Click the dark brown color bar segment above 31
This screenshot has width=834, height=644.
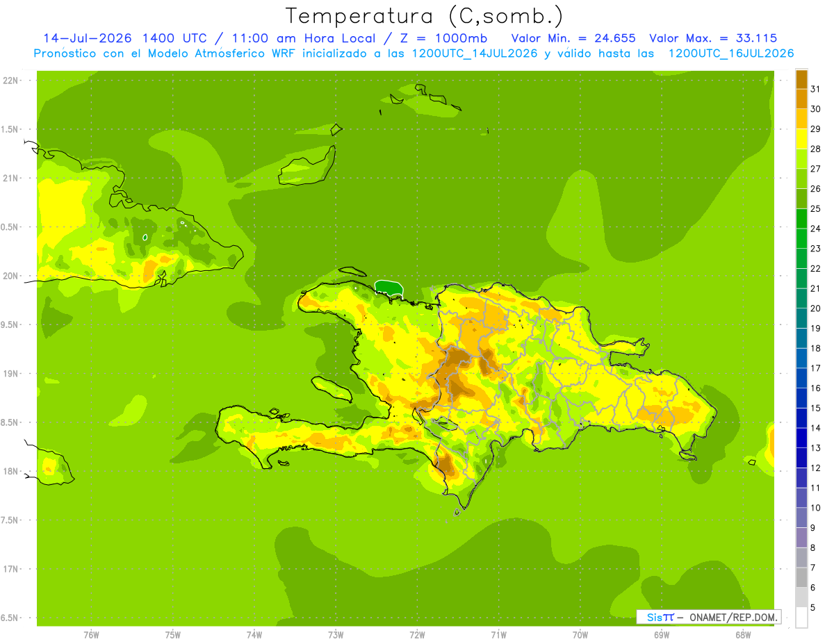[801, 79]
